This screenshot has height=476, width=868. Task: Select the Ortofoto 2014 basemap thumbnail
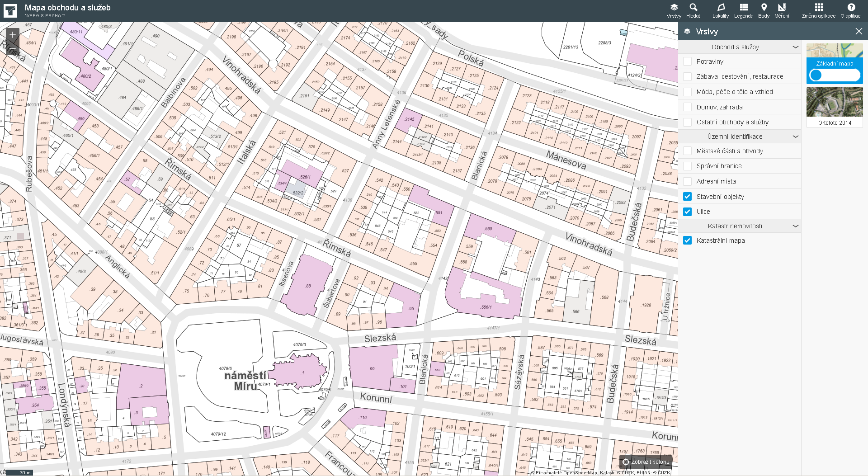point(835,108)
